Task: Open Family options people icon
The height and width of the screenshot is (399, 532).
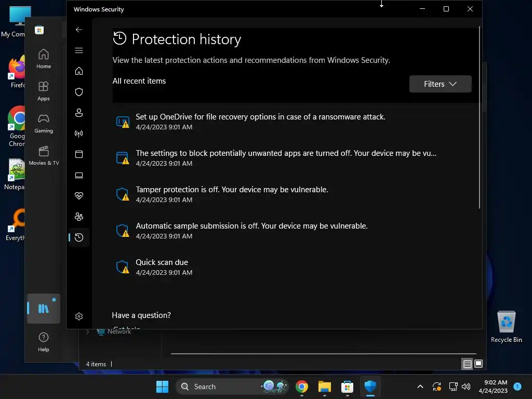Action: [x=79, y=217]
